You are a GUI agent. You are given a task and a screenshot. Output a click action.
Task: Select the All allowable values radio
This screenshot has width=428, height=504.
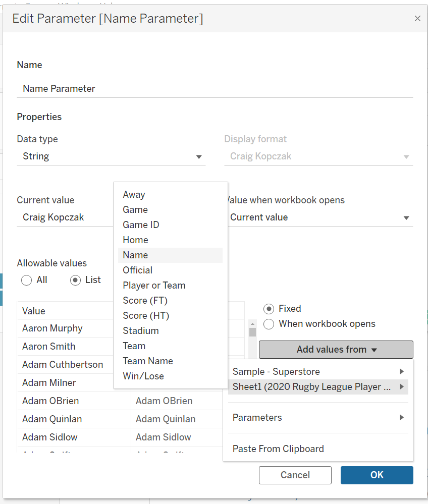pos(27,280)
